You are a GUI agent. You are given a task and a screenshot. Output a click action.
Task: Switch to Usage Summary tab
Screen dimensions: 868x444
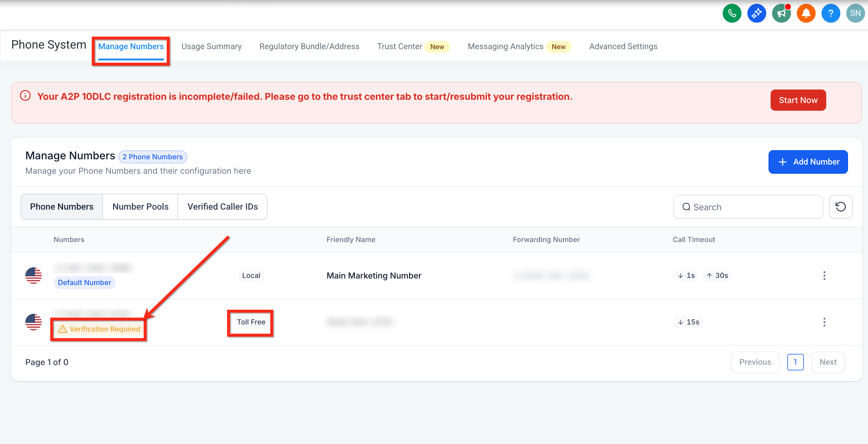211,46
